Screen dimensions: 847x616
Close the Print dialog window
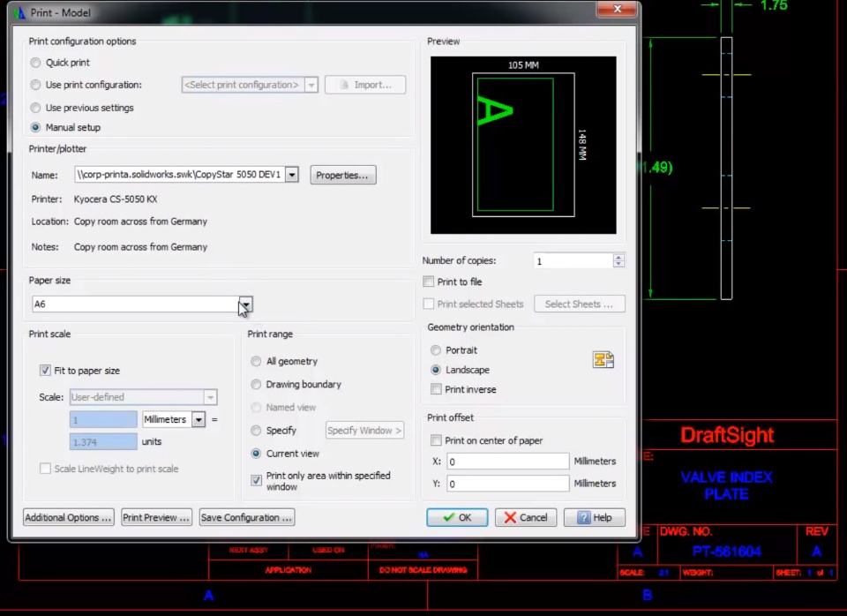click(616, 10)
